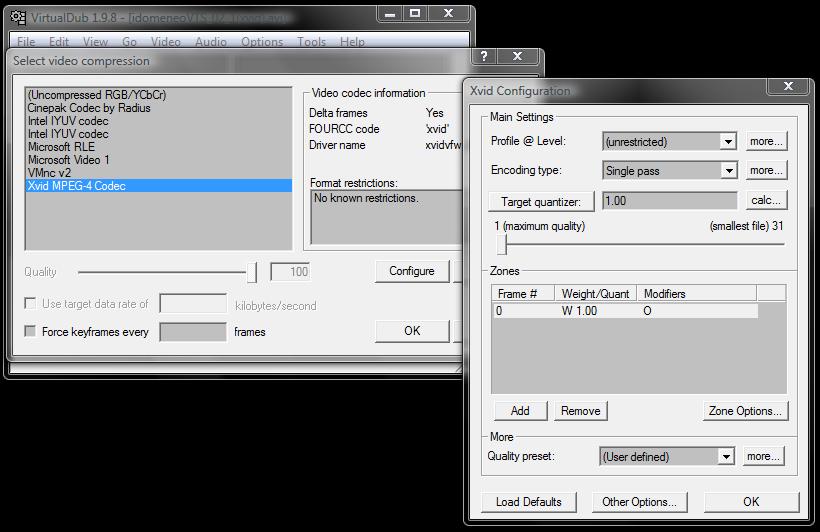Select 'Microsoft Video 1' codec

coord(158,160)
